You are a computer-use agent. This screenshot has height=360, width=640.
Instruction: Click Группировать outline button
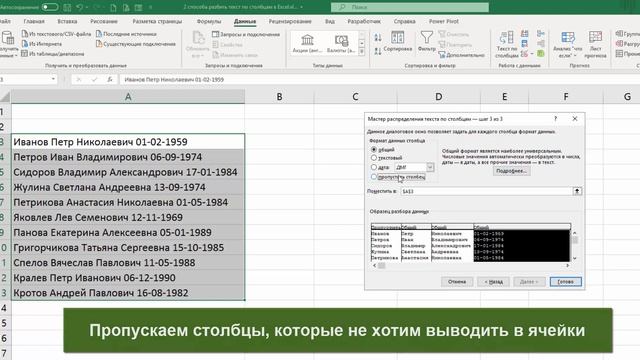tap(628, 34)
